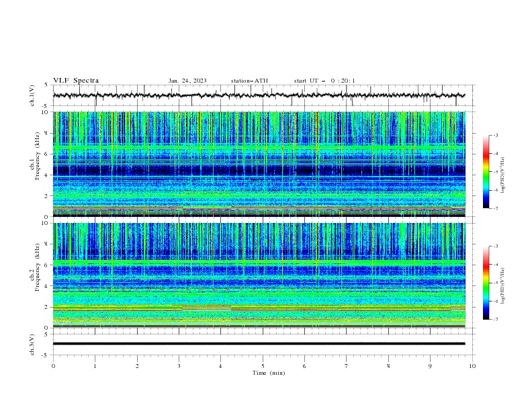The image size is (532, 411).
Task: Click the "ch.1(V)" waveform axis label
Action: 32,95
